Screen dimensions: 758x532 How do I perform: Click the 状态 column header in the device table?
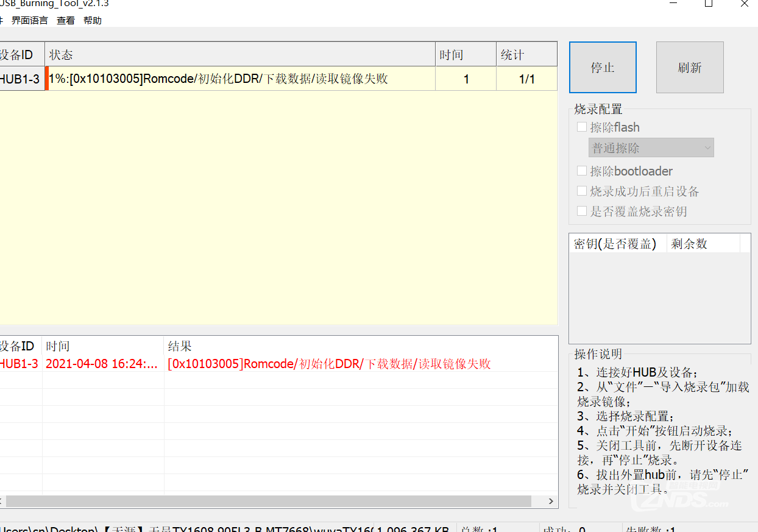tap(240, 54)
